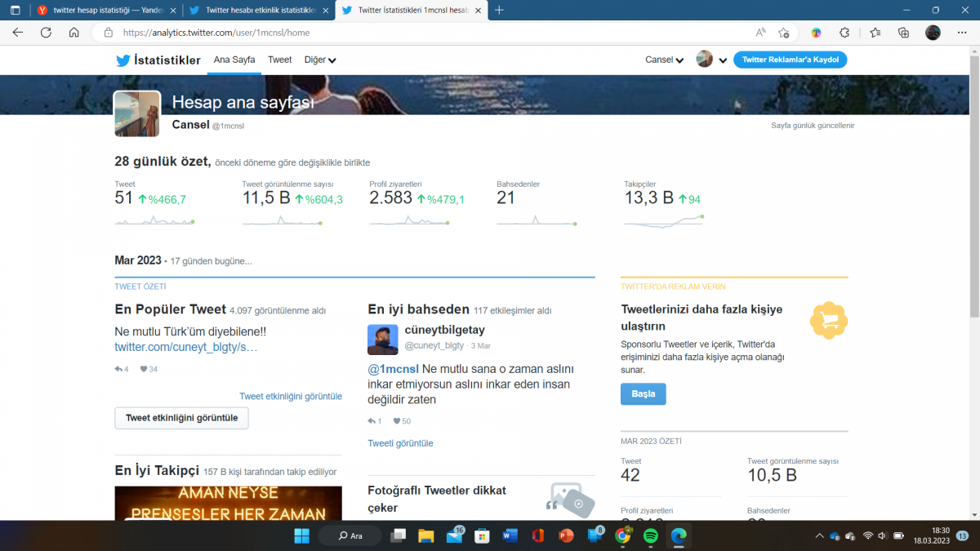Close the active Twitter İstatistikleri tab

point(478,11)
